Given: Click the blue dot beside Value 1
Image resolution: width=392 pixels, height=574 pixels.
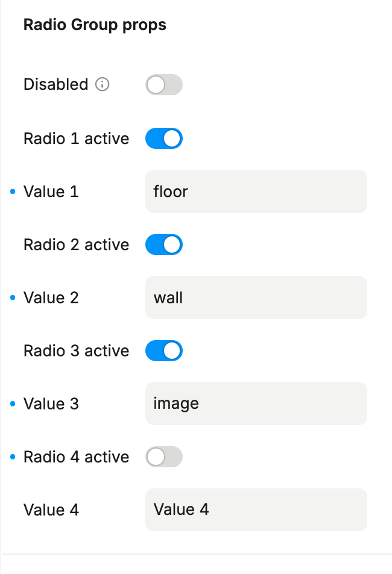Looking at the screenshot, I should (13, 192).
